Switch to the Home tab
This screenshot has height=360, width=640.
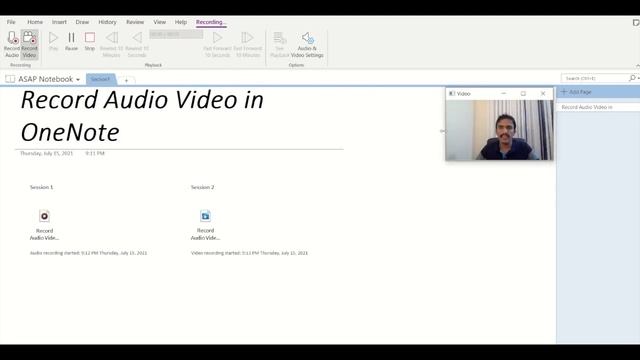pyautogui.click(x=35, y=22)
